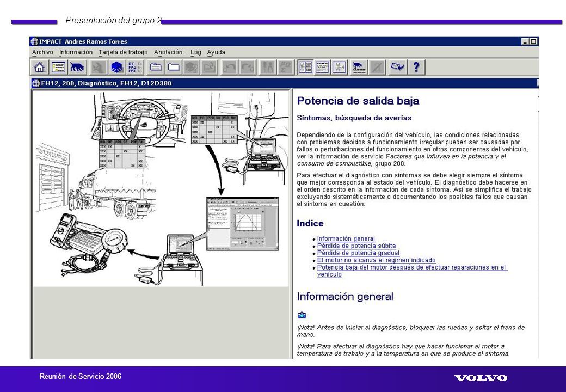566x392 pixels.
Task: Follow the Pérdida de potencia gradual link
Action: 358,253
